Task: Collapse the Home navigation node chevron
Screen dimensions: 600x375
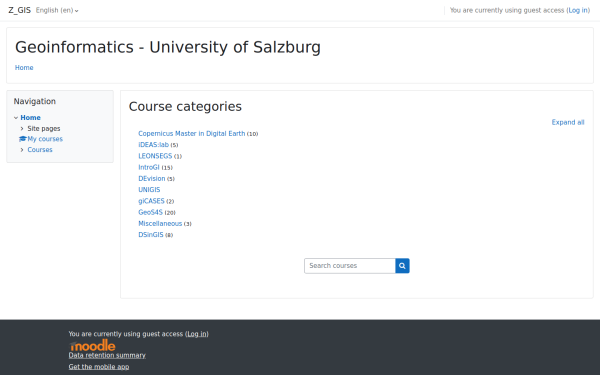Action: pyautogui.click(x=16, y=118)
